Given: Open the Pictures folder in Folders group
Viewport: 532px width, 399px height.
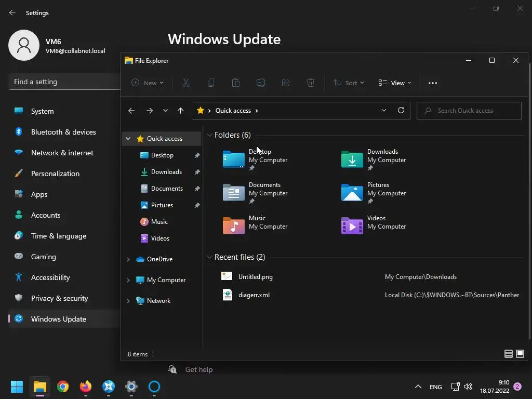Looking at the screenshot, I should point(374,192).
